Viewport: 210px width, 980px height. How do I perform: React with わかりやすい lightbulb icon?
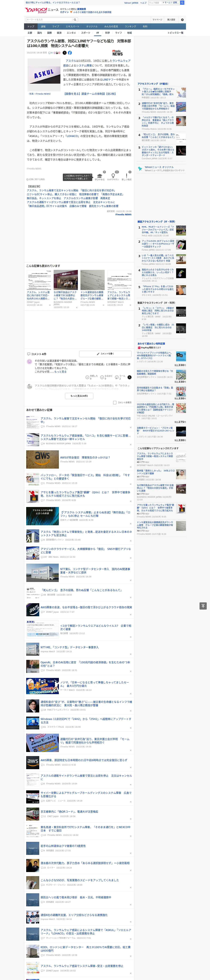tap(113, 176)
